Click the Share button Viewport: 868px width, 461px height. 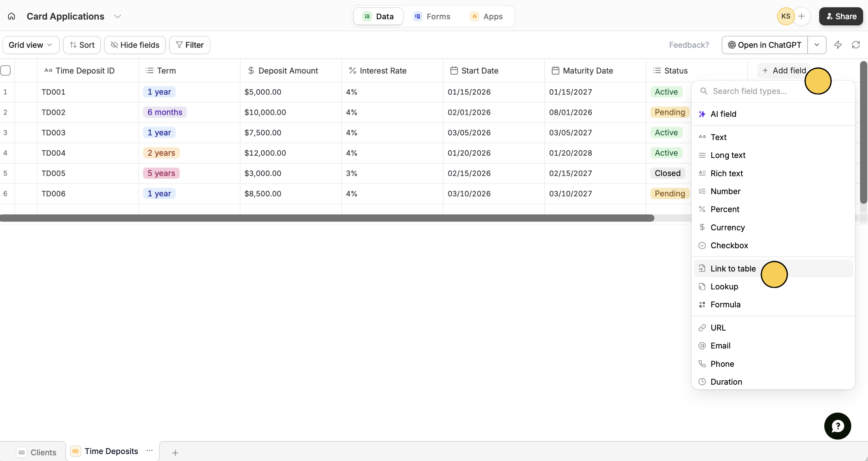[841, 16]
